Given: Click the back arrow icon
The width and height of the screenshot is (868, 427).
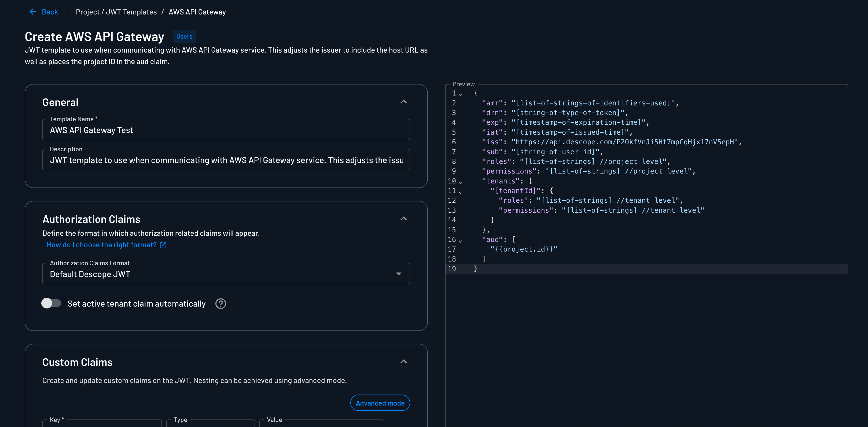Looking at the screenshot, I should pos(32,12).
